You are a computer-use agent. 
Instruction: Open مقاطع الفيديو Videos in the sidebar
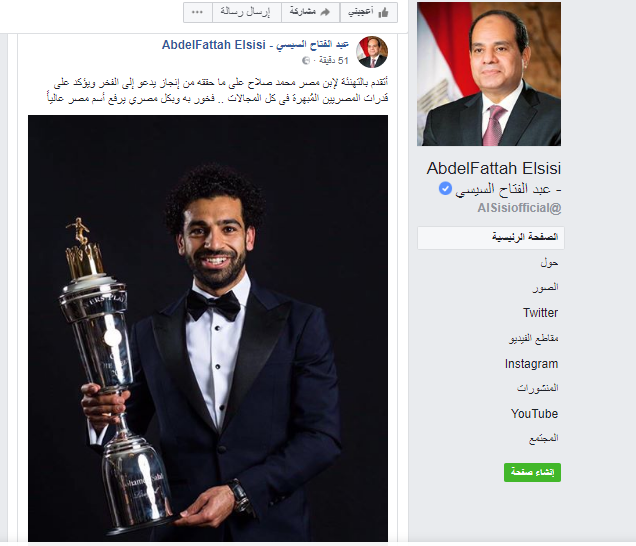(x=534, y=338)
